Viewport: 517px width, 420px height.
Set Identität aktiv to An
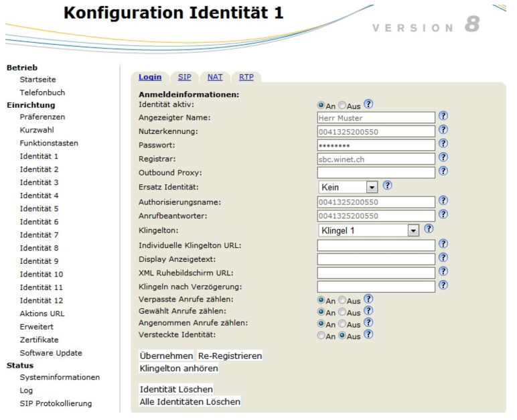[x=321, y=105]
